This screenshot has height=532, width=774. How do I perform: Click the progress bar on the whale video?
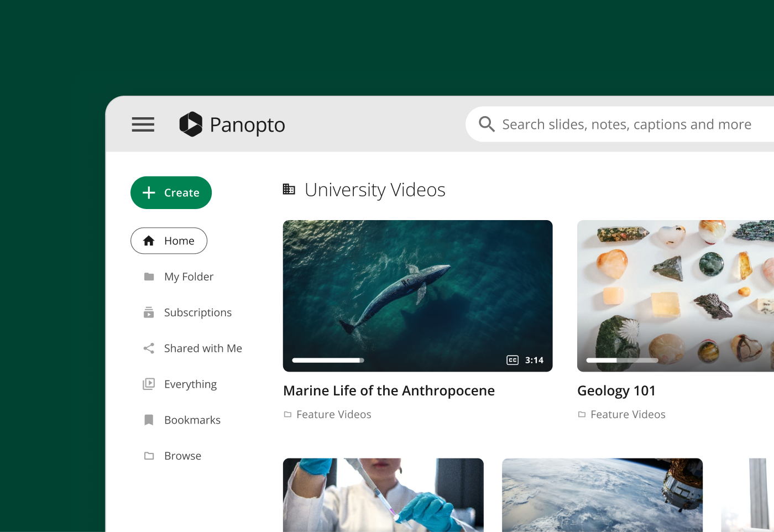click(328, 361)
